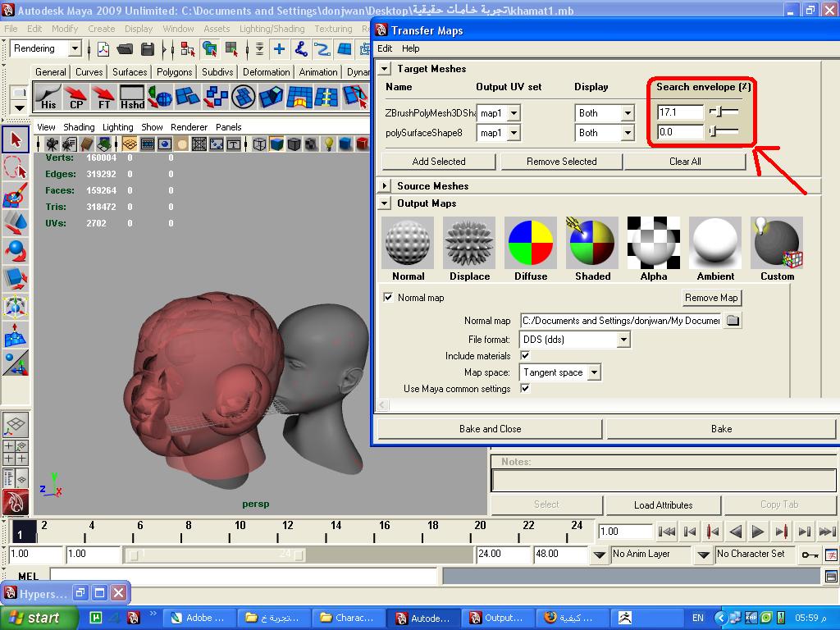Open Output UV set dropdown for polySurfaceShape8
Image resolution: width=840 pixels, height=630 pixels.
[514, 133]
